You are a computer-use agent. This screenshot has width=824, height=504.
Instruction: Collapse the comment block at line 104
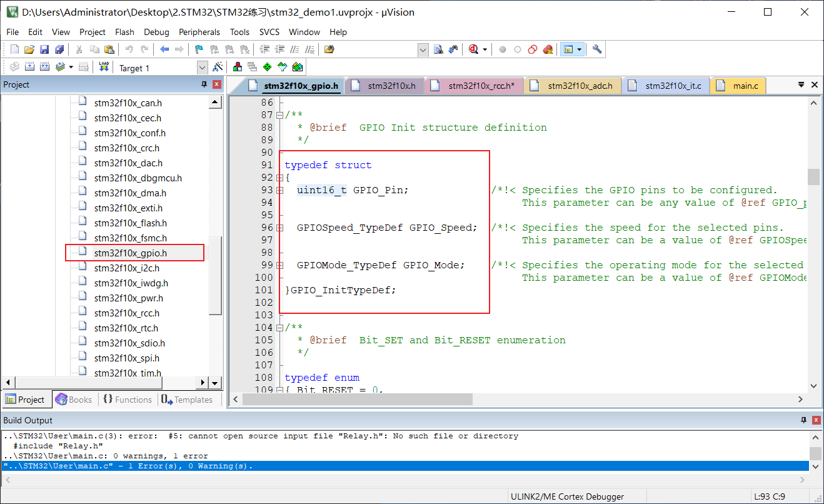tap(279, 328)
